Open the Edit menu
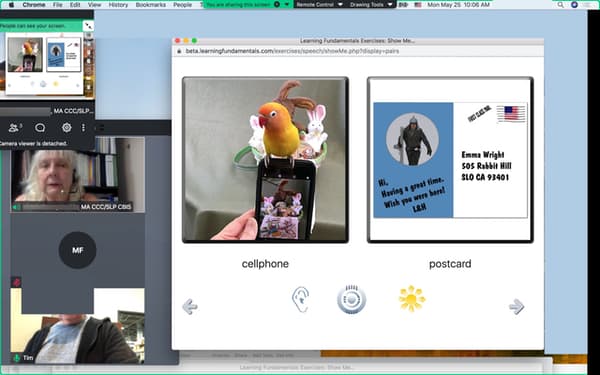The image size is (600, 375). pyautogui.click(x=75, y=5)
